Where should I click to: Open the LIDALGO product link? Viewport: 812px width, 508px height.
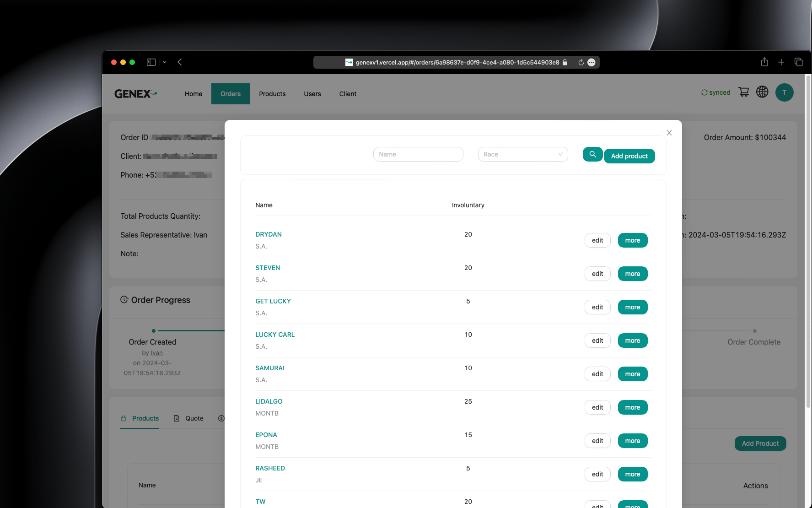269,401
